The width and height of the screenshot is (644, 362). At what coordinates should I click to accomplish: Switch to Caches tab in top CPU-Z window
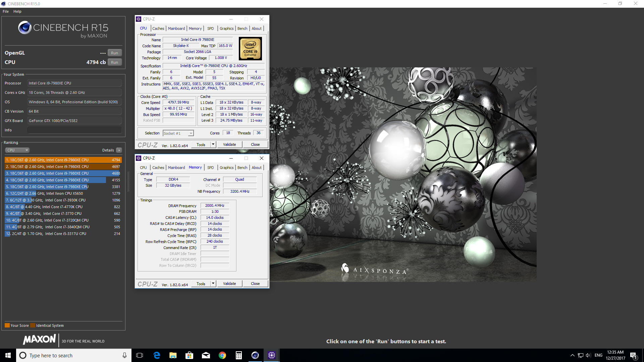pos(158,28)
